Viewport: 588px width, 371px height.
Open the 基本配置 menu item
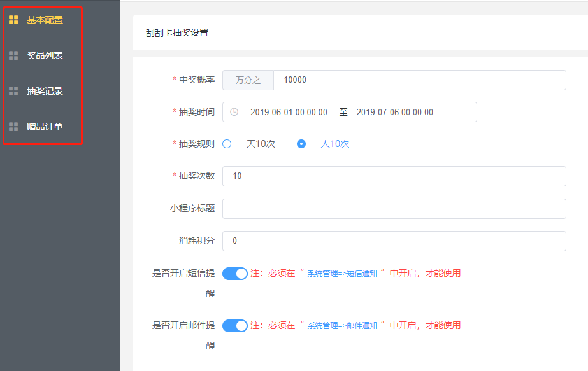tap(45, 20)
